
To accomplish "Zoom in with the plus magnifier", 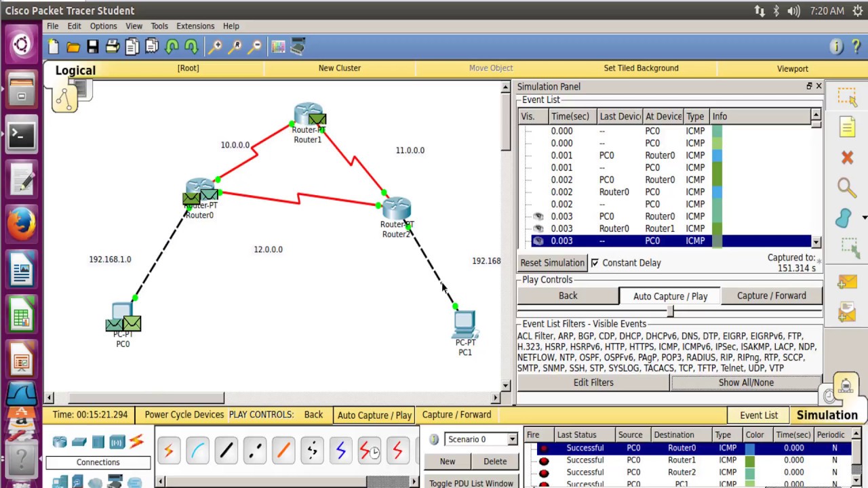I will tap(215, 47).
